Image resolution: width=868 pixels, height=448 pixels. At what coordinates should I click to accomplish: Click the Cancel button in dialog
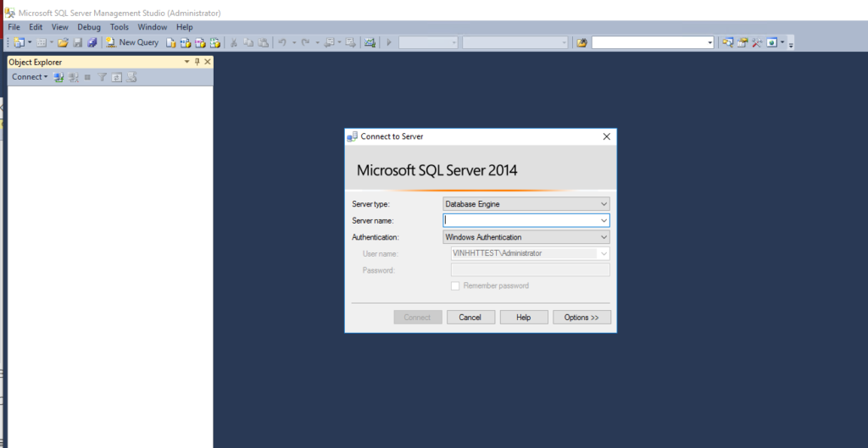click(470, 318)
